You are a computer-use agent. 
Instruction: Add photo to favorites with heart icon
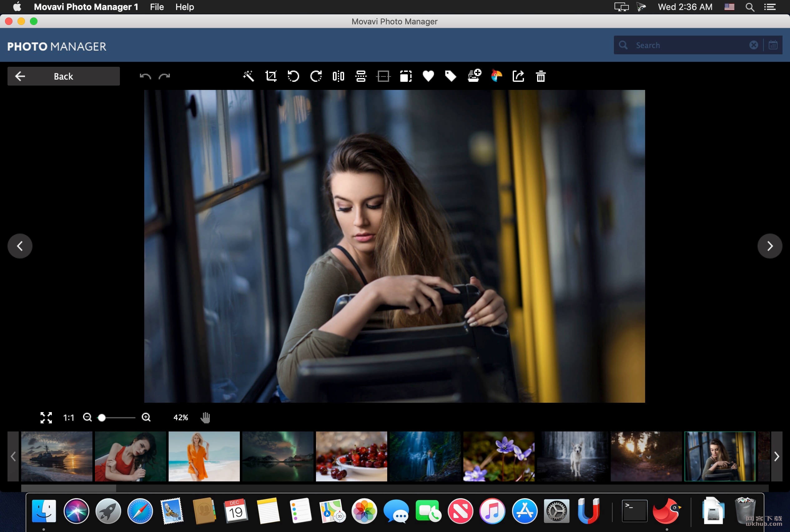[x=428, y=76]
